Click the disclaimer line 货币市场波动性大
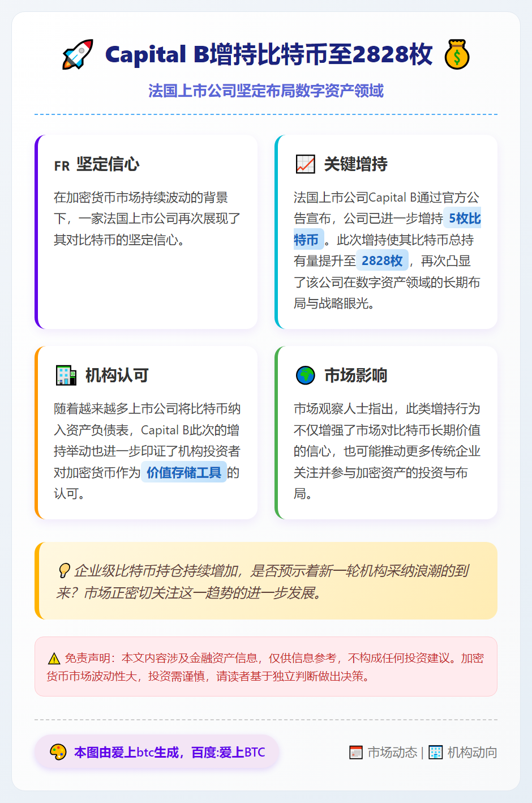The image size is (532, 803). coord(91,676)
